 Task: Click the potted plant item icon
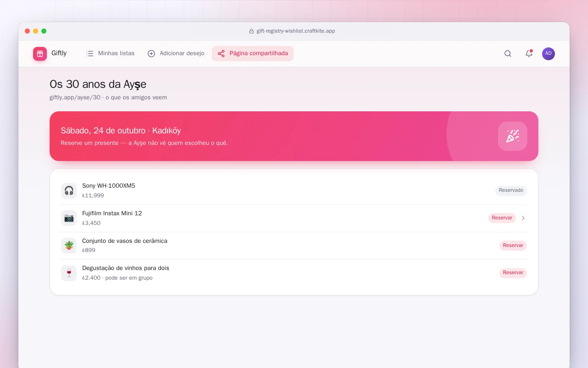click(x=69, y=245)
